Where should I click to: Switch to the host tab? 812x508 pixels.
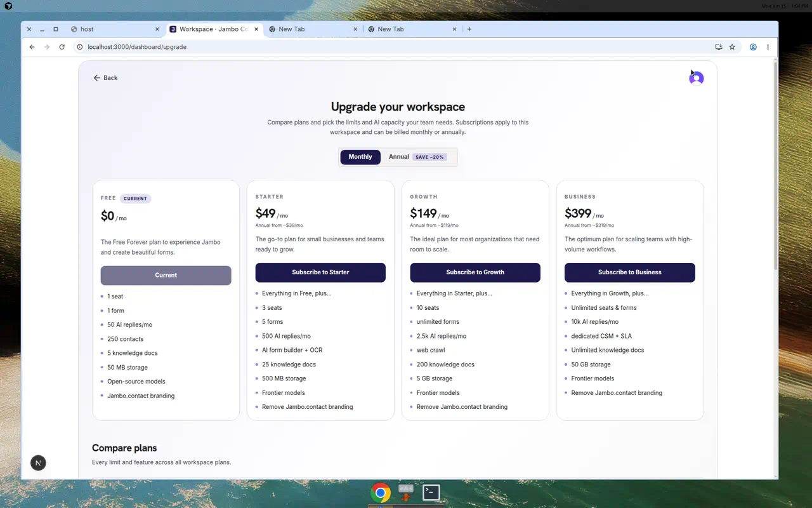click(114, 29)
